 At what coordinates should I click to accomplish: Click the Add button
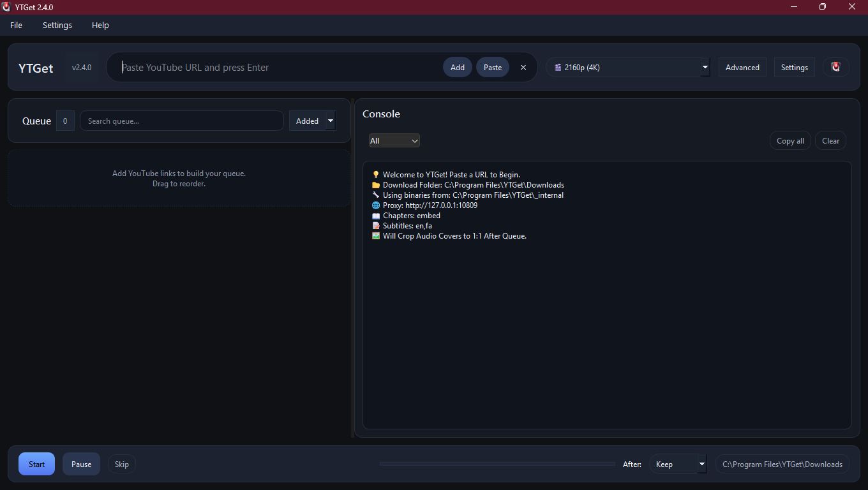tap(458, 67)
